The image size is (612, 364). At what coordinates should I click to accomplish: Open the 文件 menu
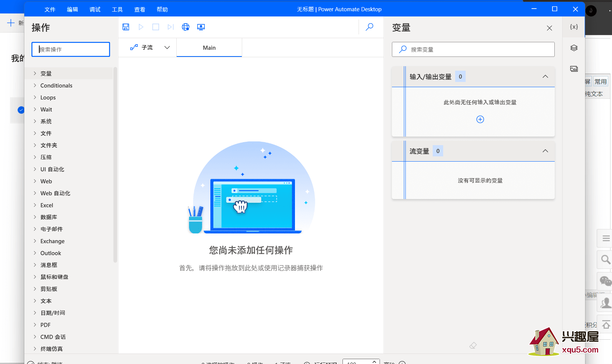pos(50,9)
